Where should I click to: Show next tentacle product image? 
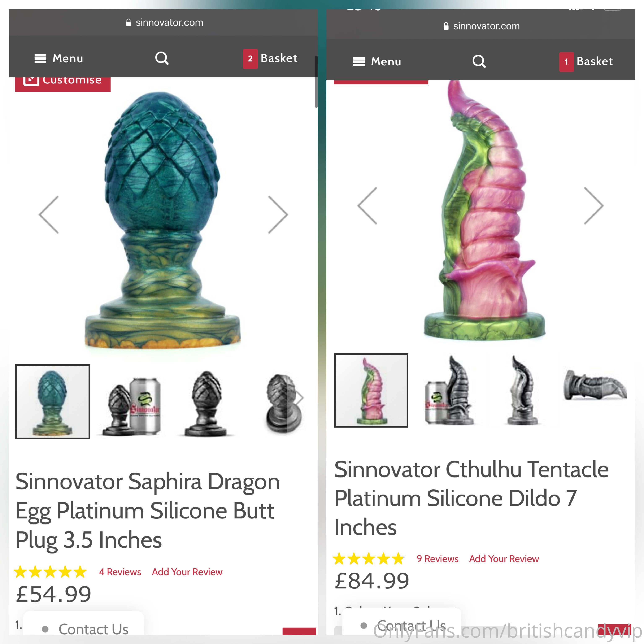coord(594,206)
